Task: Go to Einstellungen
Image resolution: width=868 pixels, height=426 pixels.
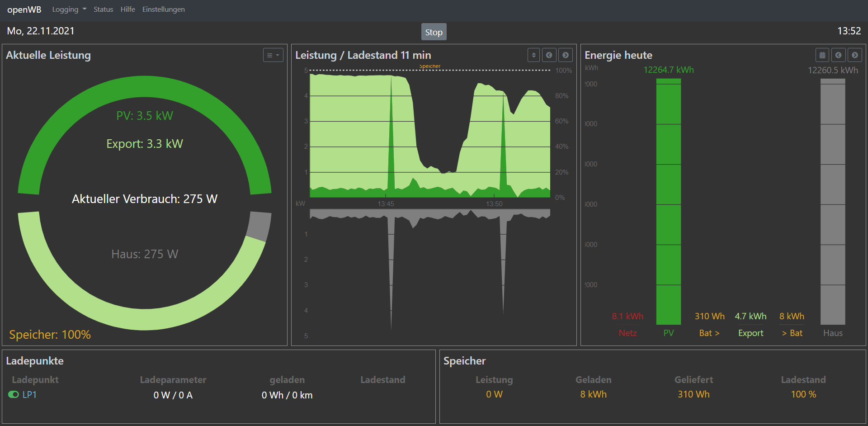Action: (x=163, y=9)
